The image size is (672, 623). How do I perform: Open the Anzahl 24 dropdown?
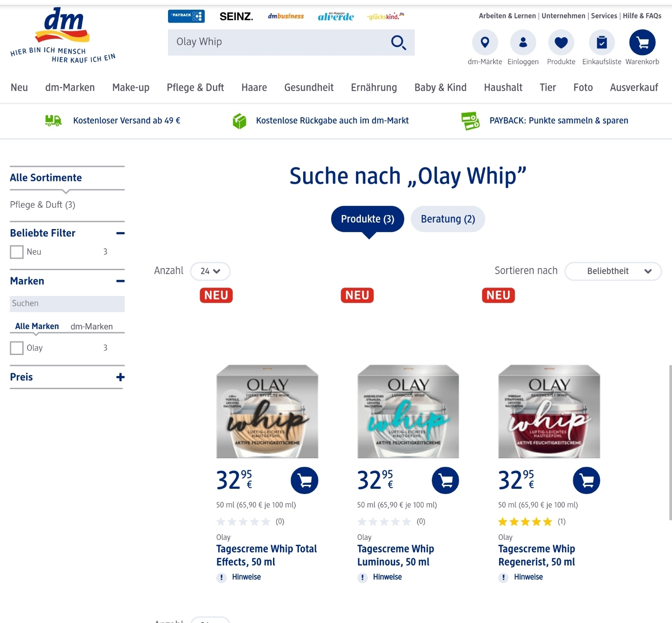point(210,271)
